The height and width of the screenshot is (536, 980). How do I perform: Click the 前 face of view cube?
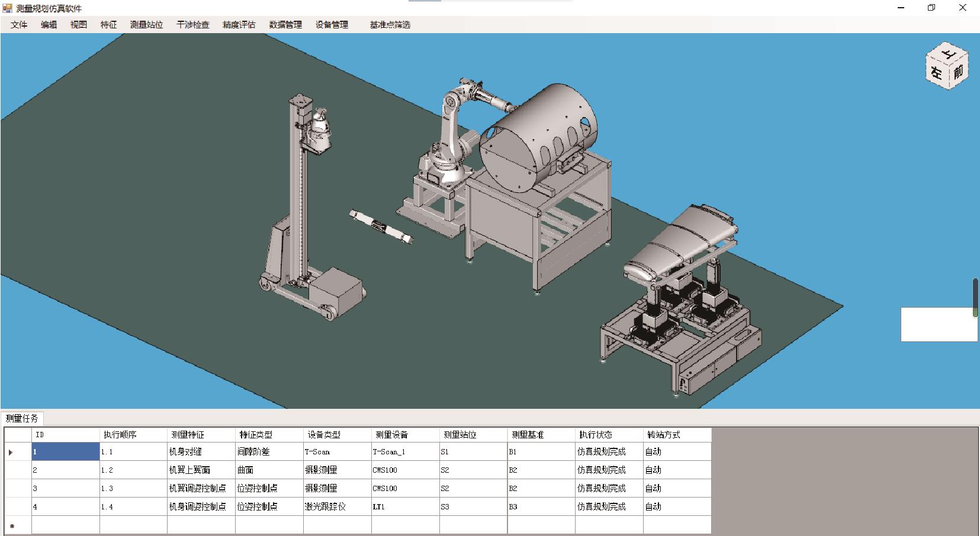coord(959,71)
